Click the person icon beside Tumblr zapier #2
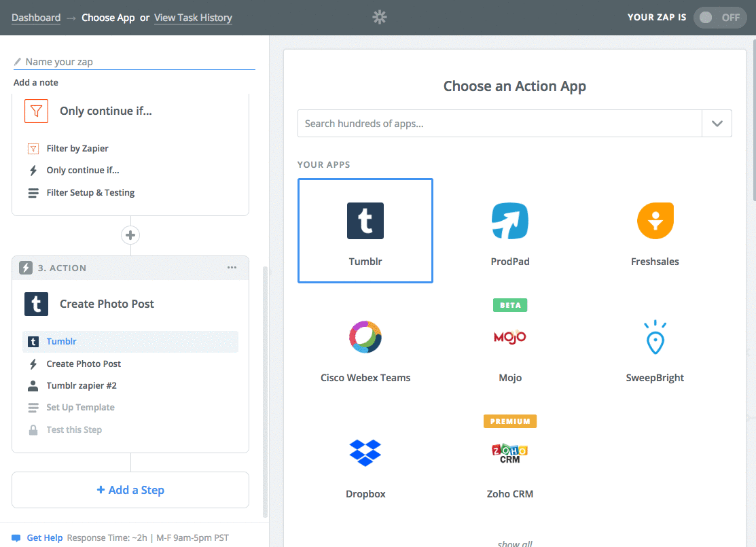This screenshot has width=756, height=547. (33, 386)
